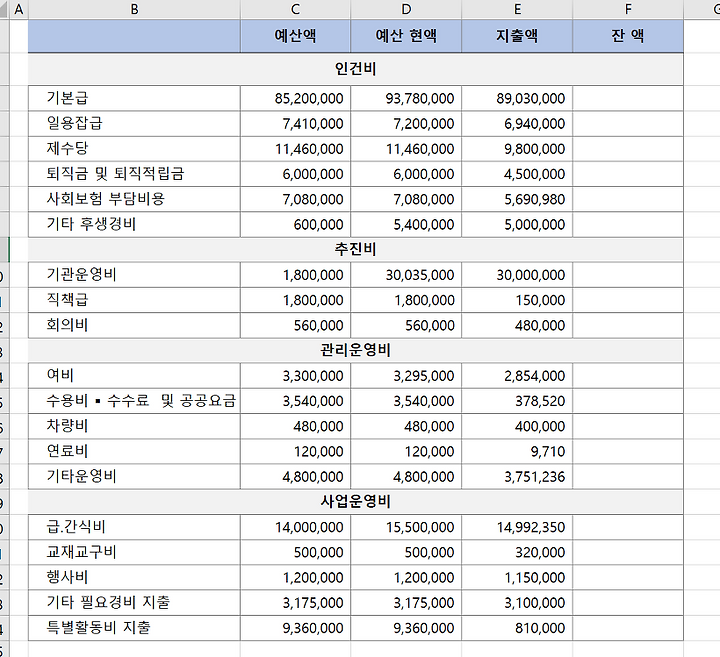Click the 제수당 label cell
The width and height of the screenshot is (720, 657).
pyautogui.click(x=134, y=149)
